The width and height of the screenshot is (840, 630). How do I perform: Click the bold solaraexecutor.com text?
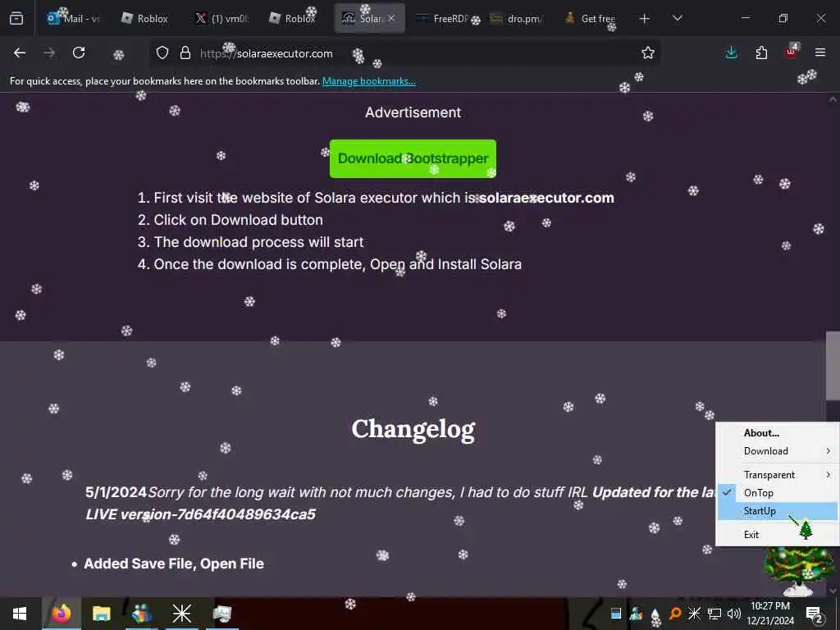pos(546,198)
